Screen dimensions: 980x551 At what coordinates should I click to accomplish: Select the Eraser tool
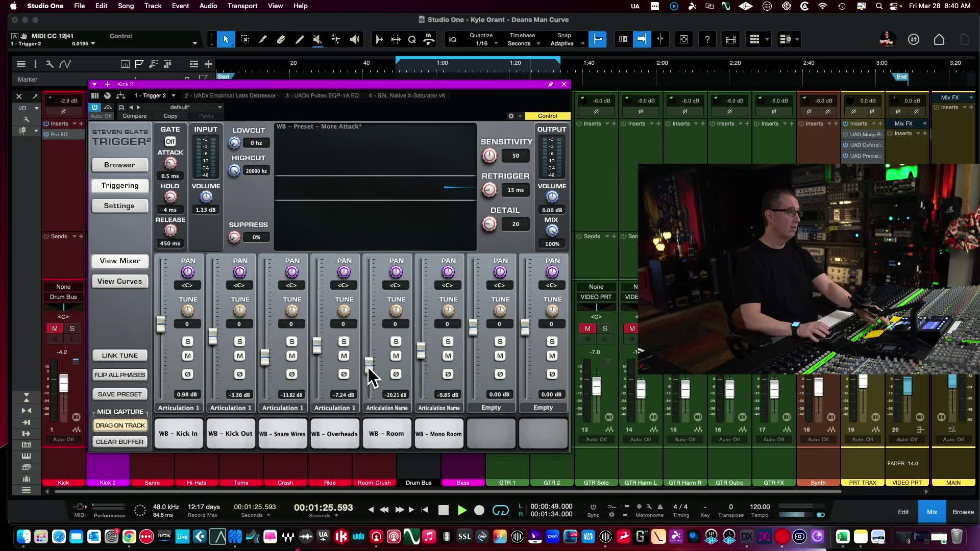coord(281,39)
